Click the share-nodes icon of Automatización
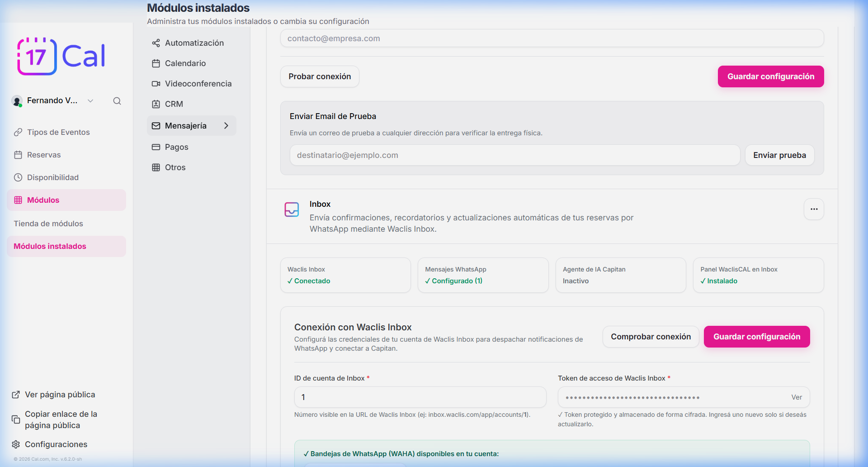This screenshot has width=868, height=467. pyautogui.click(x=156, y=43)
